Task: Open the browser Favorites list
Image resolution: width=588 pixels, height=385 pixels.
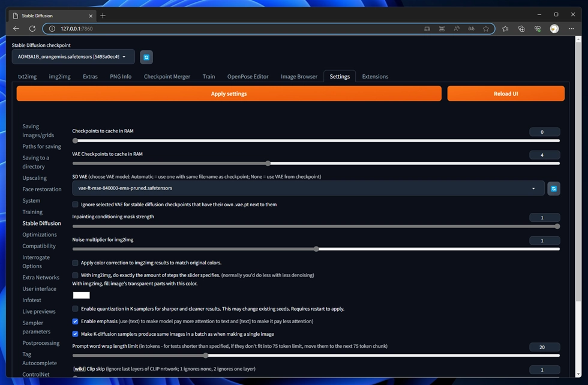Action: click(505, 29)
